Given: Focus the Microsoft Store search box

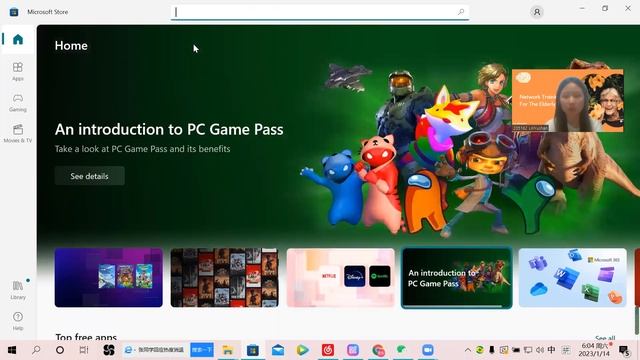Looking at the screenshot, I should point(320,12).
